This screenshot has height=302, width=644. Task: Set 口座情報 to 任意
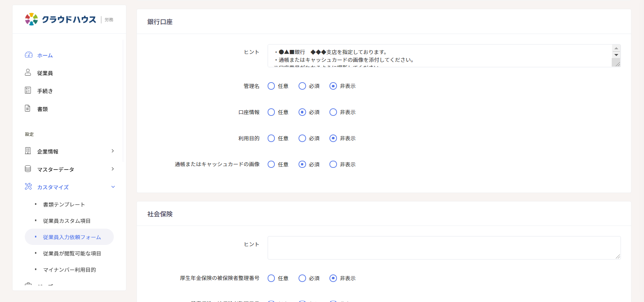[x=271, y=112]
